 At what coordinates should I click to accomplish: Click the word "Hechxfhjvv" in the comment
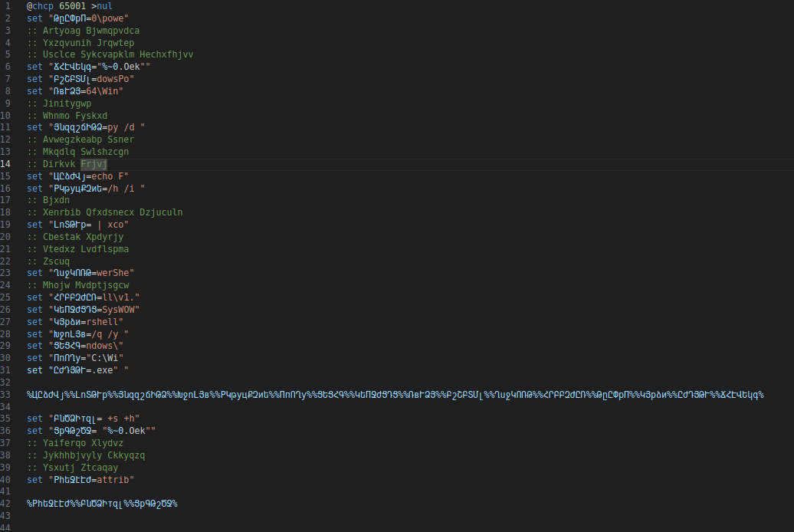click(166, 54)
